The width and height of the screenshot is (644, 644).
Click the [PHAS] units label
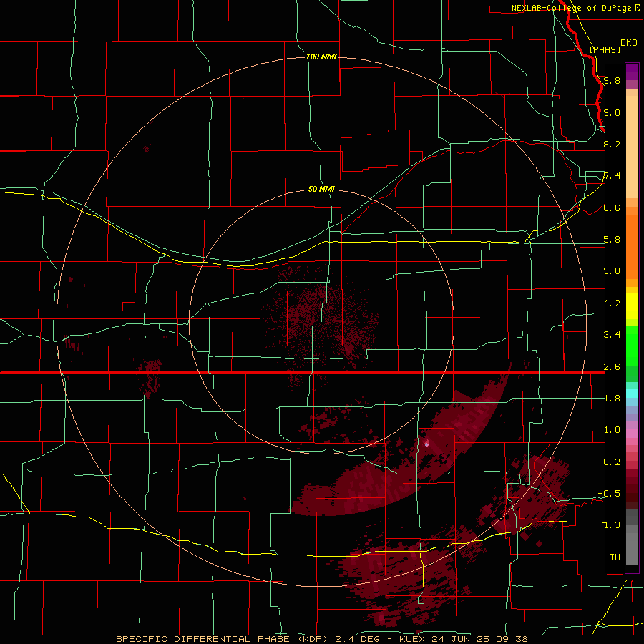(605, 49)
